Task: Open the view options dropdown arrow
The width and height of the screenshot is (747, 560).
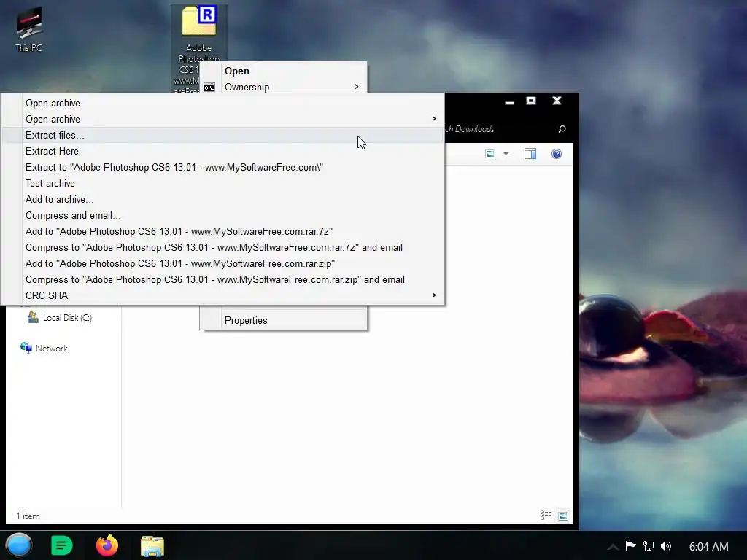Action: (x=506, y=154)
